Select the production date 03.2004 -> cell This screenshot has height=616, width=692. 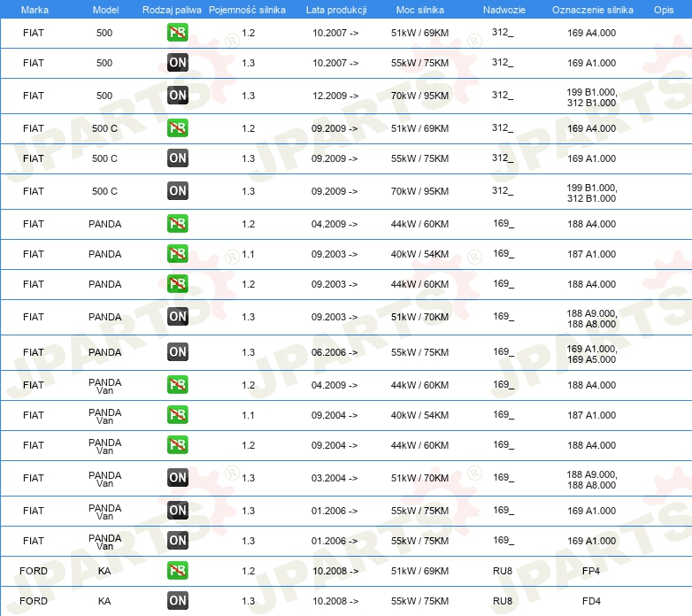click(x=334, y=478)
